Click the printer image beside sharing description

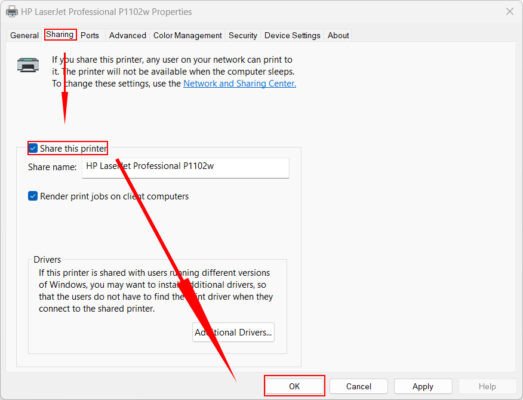(28, 65)
